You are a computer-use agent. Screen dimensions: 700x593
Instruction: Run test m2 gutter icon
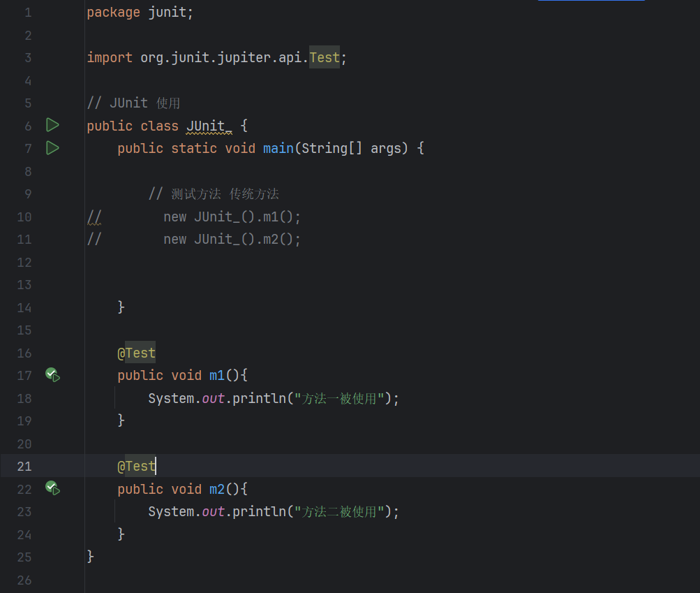pyautogui.click(x=52, y=488)
